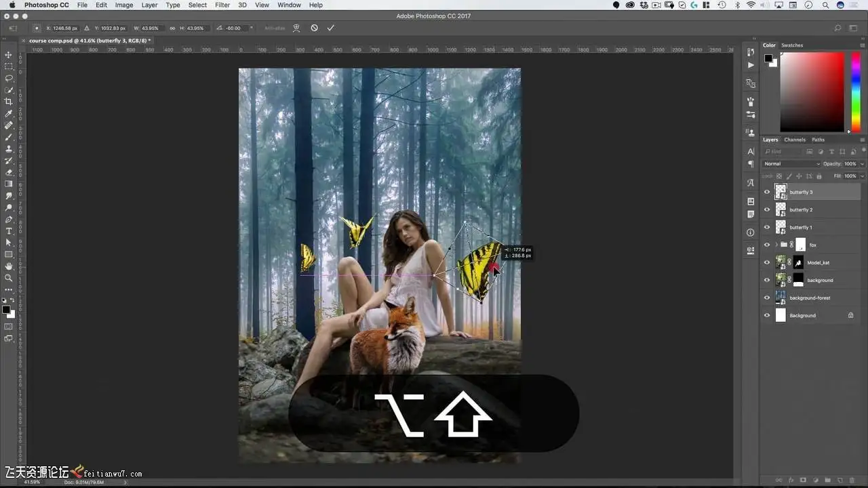Toggle reference point location grid
Viewport: 868px width, 488px height.
coord(37,28)
